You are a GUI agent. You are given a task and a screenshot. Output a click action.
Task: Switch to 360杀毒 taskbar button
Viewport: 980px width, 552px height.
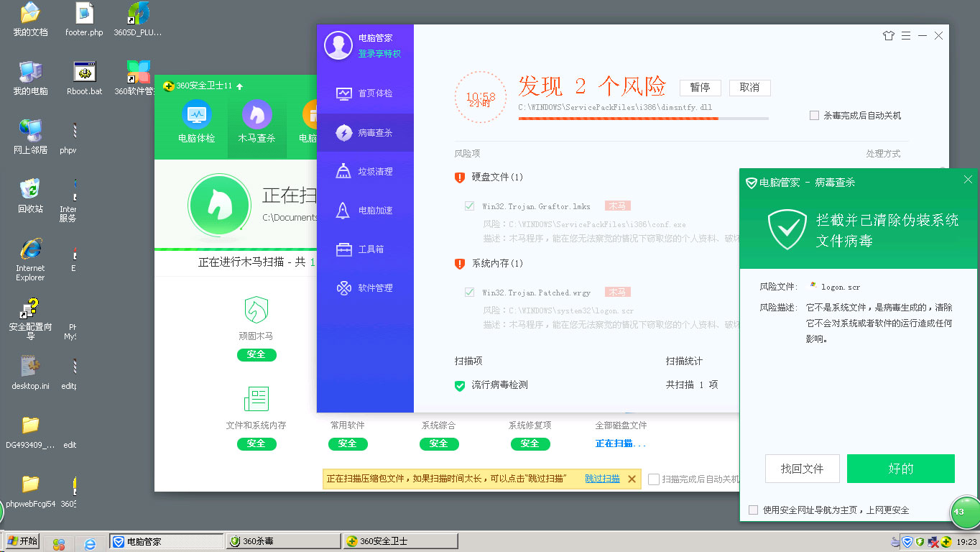pyautogui.click(x=283, y=541)
